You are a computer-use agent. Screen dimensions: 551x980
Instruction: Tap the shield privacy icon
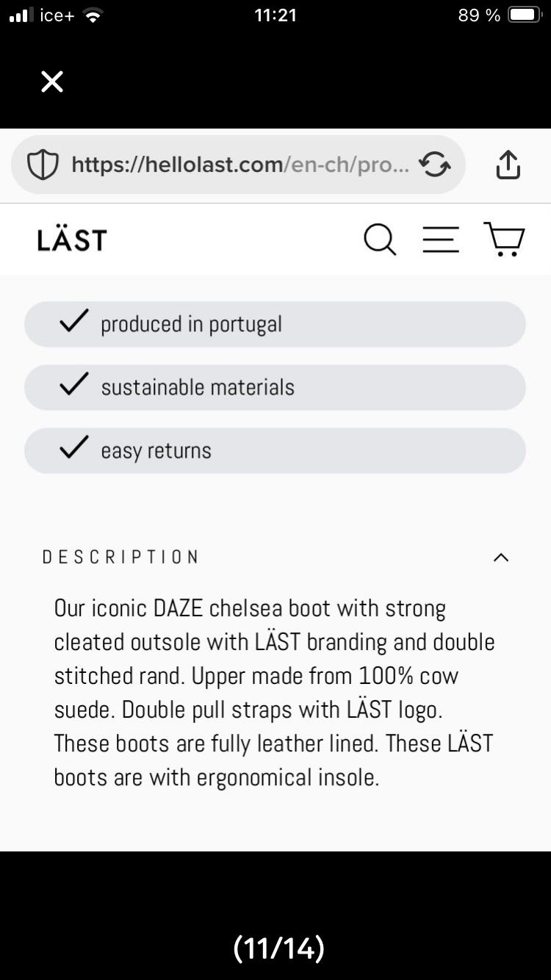43,165
